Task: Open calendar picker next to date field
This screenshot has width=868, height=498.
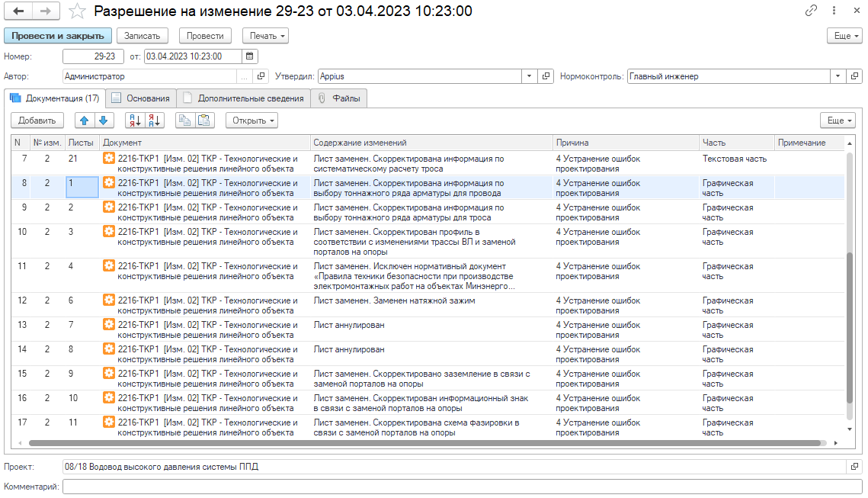Action: [x=250, y=56]
